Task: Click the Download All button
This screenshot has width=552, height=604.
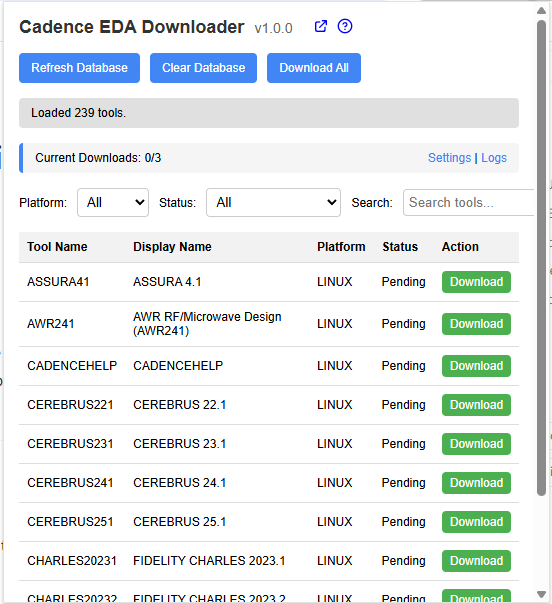Action: (x=314, y=68)
